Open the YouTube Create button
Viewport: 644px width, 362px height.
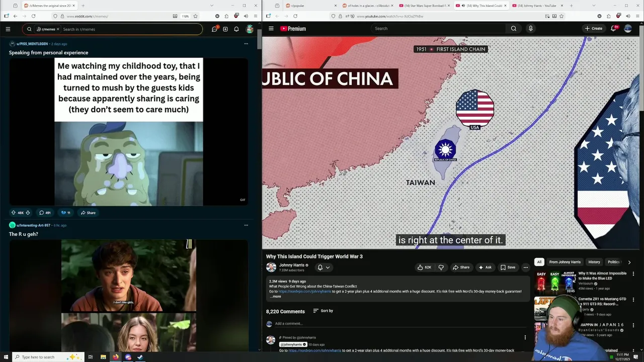tap(594, 29)
